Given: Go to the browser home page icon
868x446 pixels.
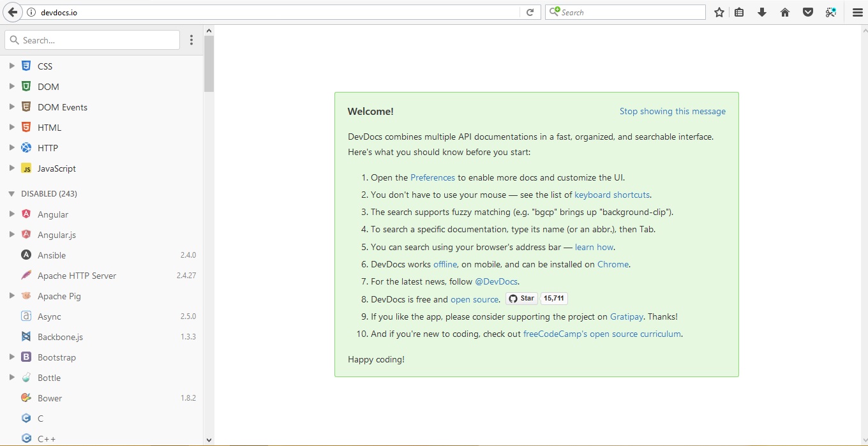Looking at the screenshot, I should coord(785,12).
